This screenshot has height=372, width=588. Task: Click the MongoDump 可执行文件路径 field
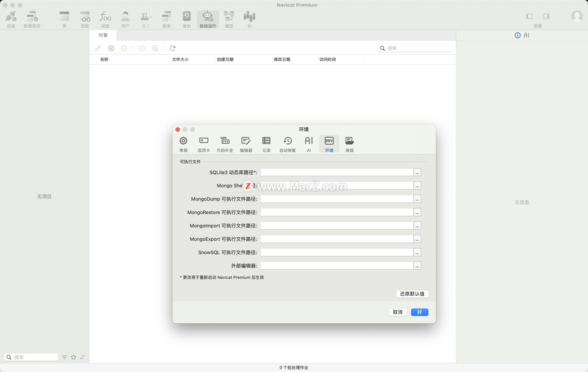[337, 199]
